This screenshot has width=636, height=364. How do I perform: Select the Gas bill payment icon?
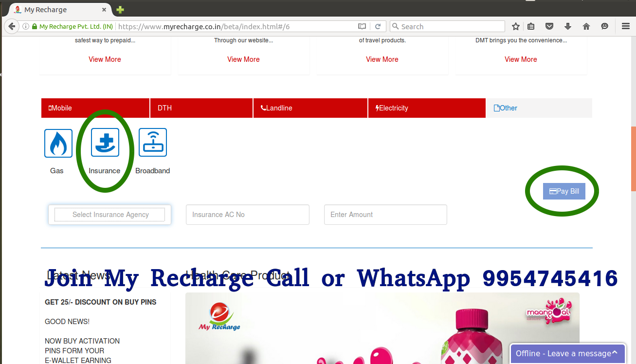(58, 143)
